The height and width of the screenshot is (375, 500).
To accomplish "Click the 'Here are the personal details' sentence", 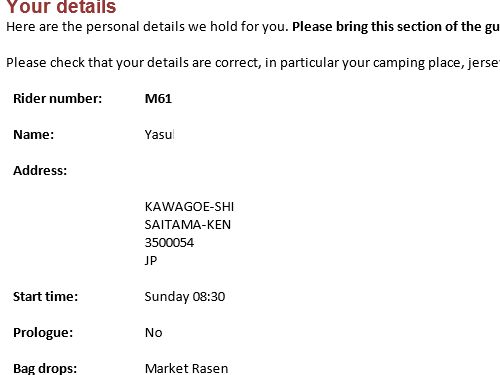I will [x=147, y=27].
